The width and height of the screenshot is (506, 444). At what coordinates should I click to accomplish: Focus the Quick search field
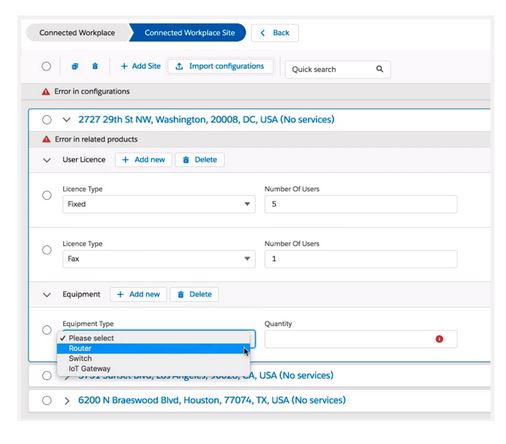[337, 69]
